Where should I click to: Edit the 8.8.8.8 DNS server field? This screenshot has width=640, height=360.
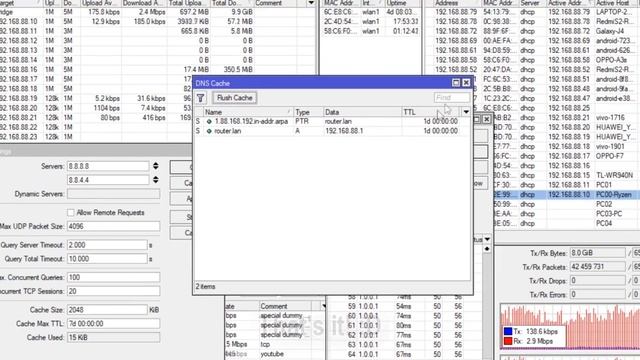click(108, 166)
